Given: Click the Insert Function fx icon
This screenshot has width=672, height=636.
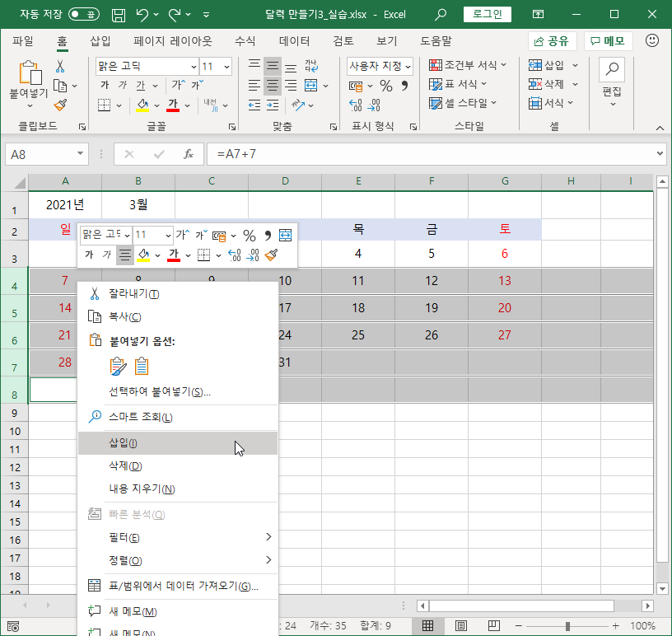Looking at the screenshot, I should [189, 154].
